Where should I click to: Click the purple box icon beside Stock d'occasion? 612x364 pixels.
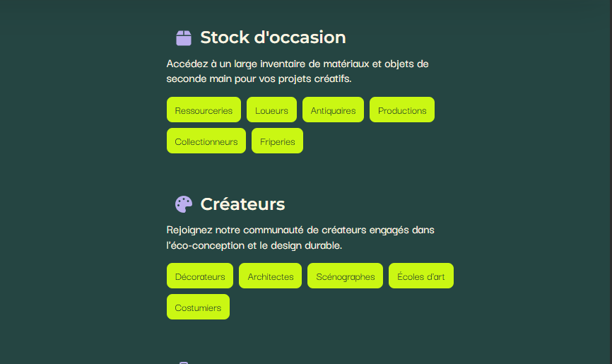(184, 38)
